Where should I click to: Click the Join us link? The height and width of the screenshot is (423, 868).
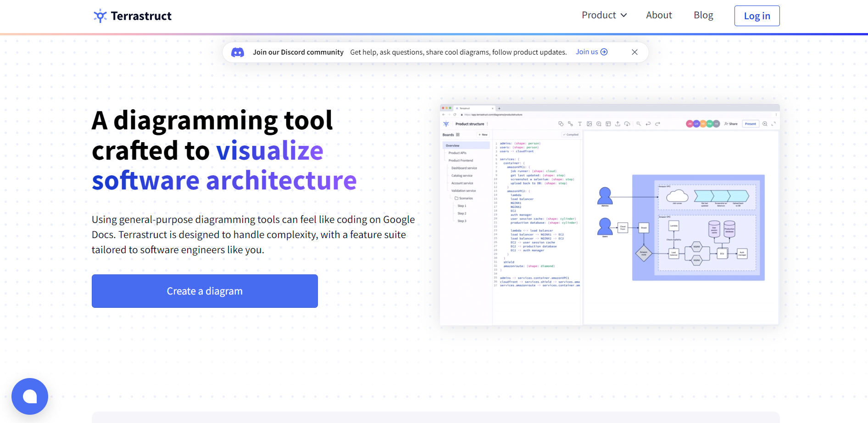tap(592, 52)
